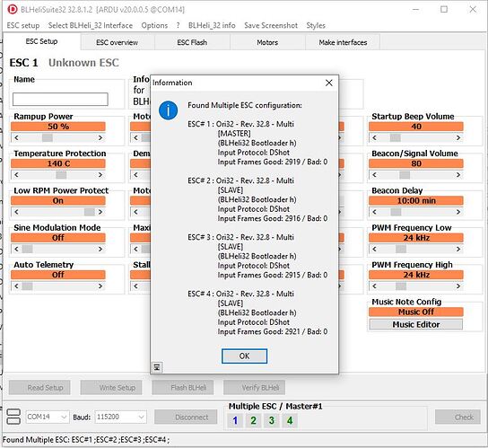Click PWM Frequency High left arrow
488x448 pixels.
coord(374,286)
